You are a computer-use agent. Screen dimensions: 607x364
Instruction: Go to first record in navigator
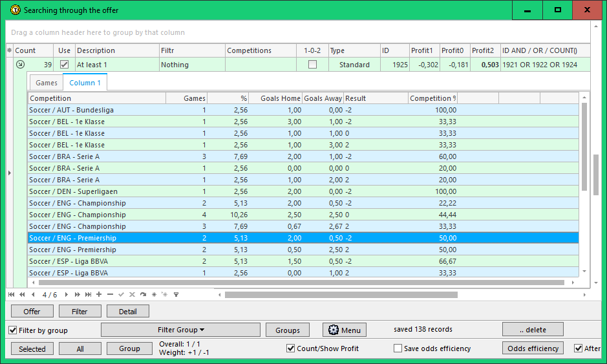[11, 295]
